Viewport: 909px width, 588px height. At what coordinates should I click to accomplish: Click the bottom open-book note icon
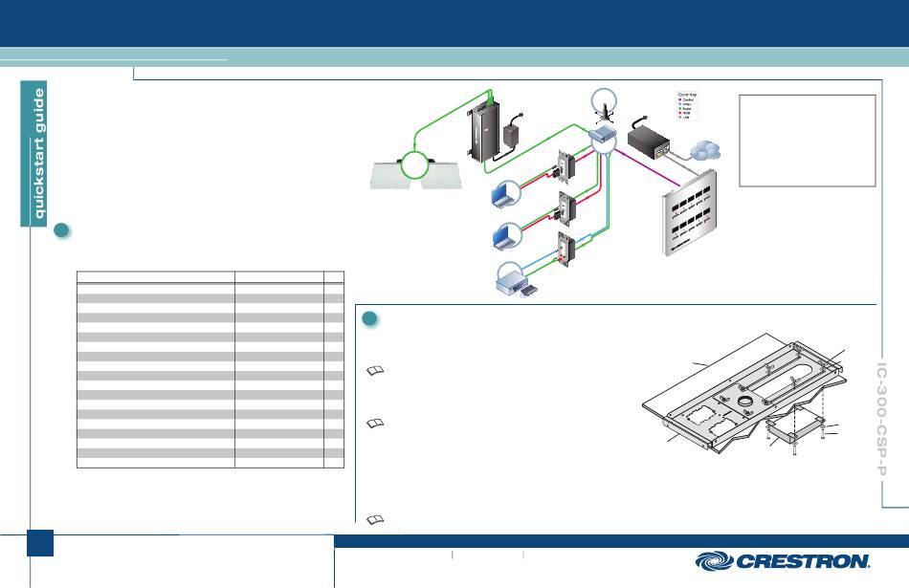[376, 517]
